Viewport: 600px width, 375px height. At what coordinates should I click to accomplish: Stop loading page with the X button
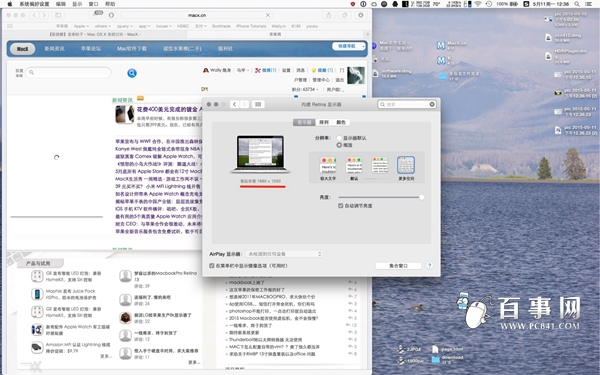coord(268,15)
